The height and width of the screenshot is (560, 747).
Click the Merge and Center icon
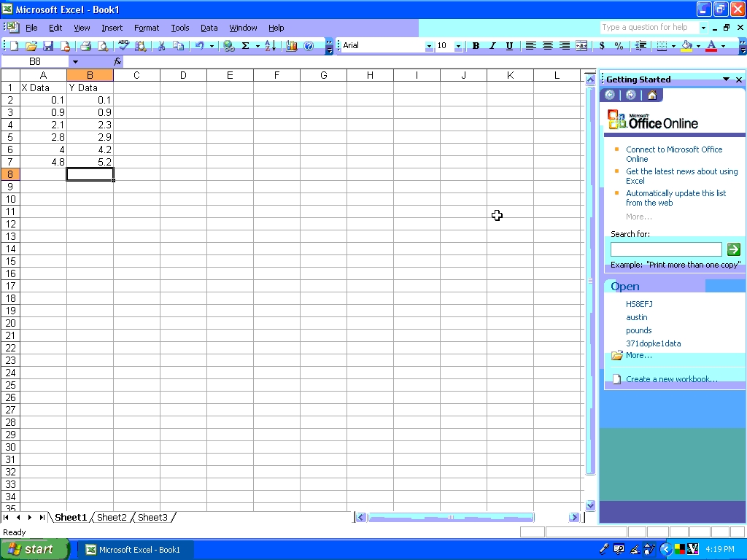(x=581, y=46)
